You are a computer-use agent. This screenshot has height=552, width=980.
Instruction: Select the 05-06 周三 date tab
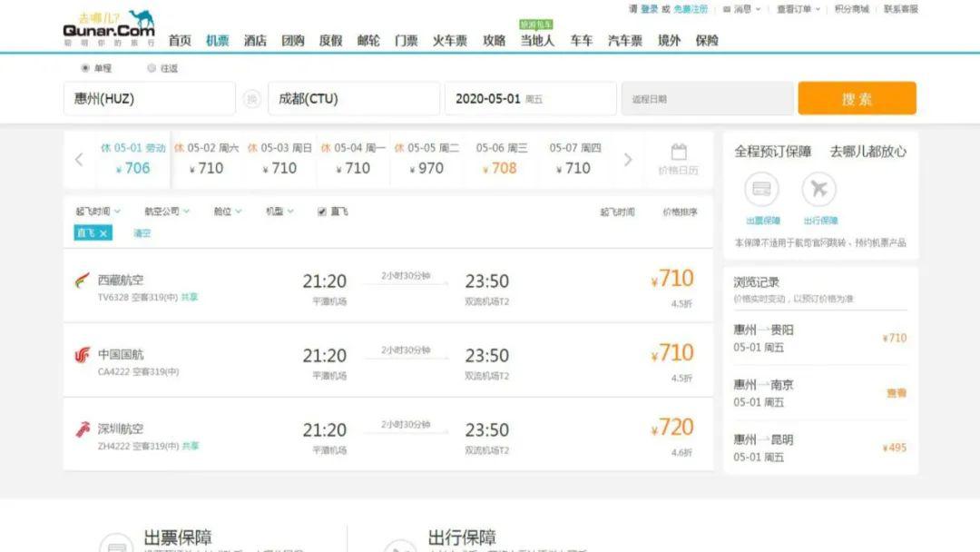pos(501,160)
